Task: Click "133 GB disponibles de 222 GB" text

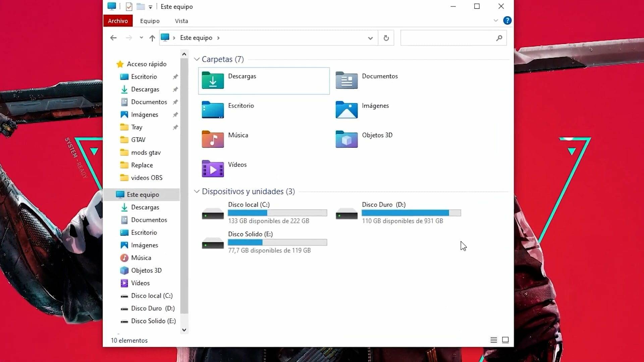Action: coord(269,221)
